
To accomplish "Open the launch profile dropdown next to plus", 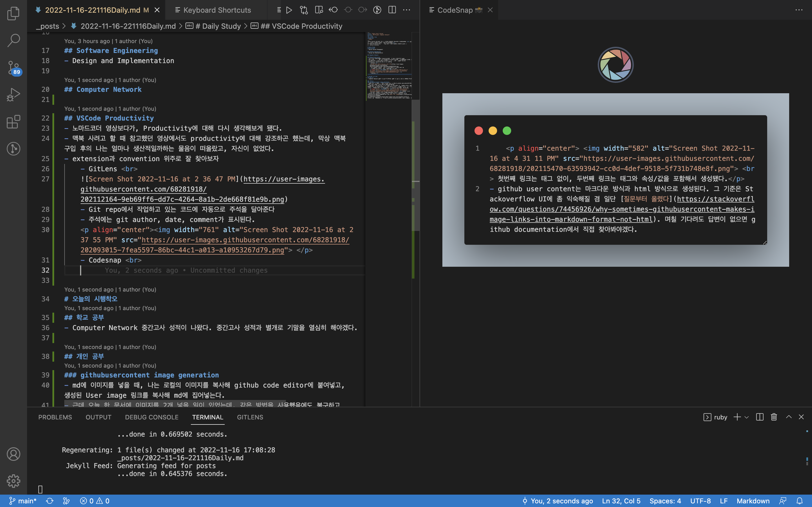I will point(747,417).
